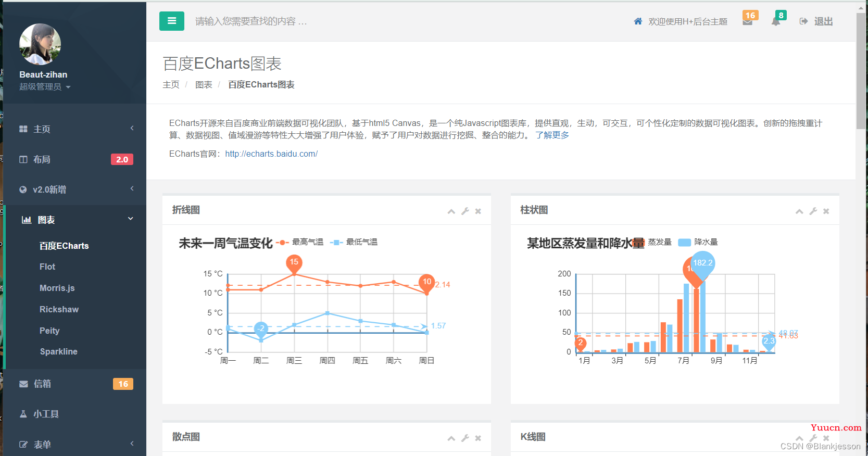Toggle the 最高气温 legend series
The width and height of the screenshot is (868, 456).
point(300,242)
